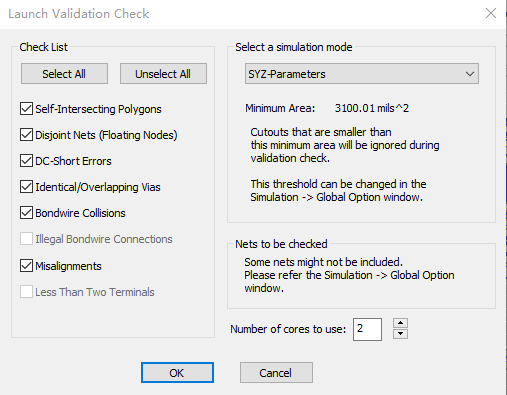Toggle Disjoint Nets (Floating Nodes) checkbox
The width and height of the screenshot is (507, 395).
tap(26, 135)
